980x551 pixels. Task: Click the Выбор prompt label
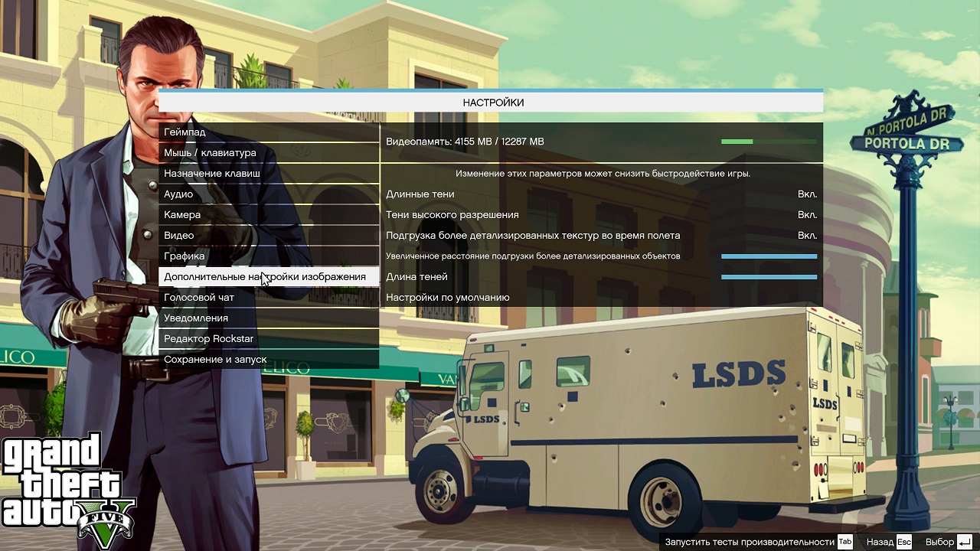coord(939,542)
